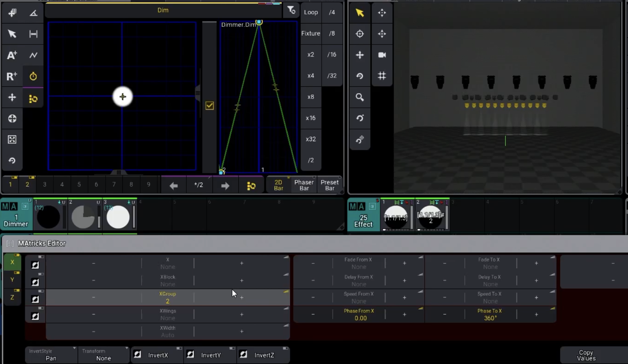The height and width of the screenshot is (364, 628).
Task: Select the R+ relative tool in left toolbar
Action: click(12, 76)
